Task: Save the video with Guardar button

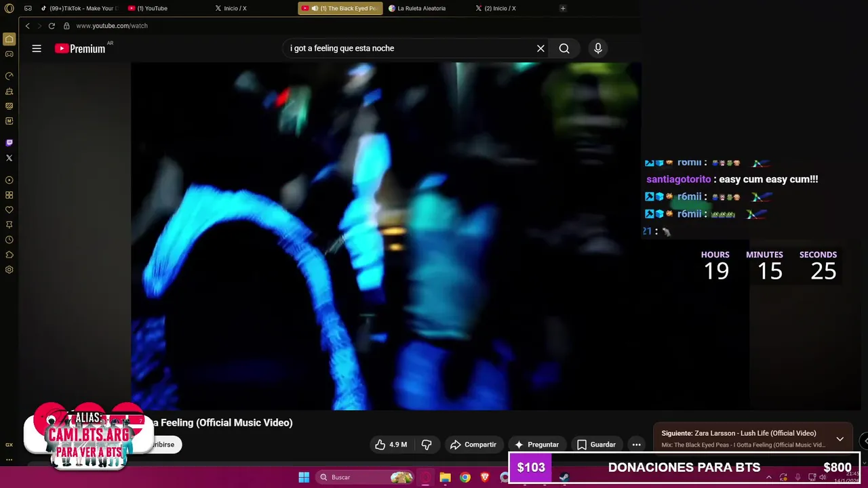Action: tap(596, 445)
